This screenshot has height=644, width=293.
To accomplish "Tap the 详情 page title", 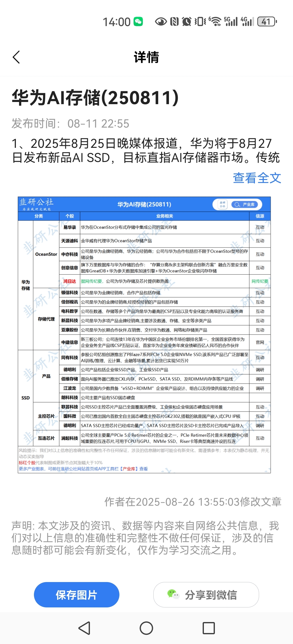I will tap(146, 57).
